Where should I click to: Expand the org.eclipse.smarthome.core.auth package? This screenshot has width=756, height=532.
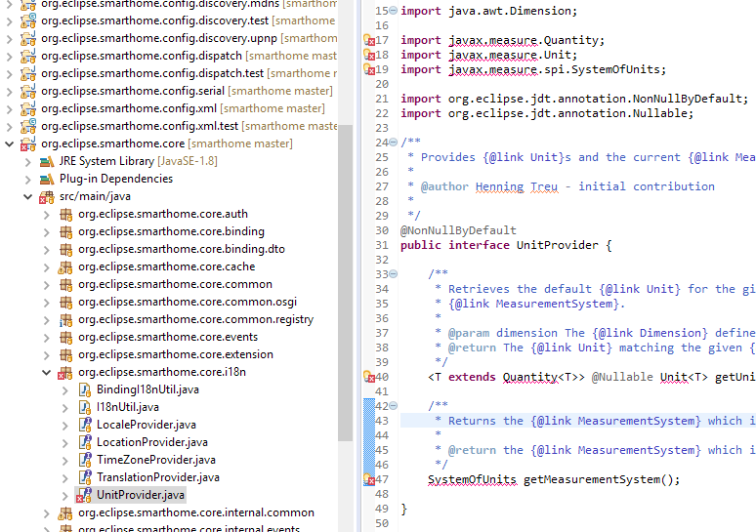pos(47,214)
